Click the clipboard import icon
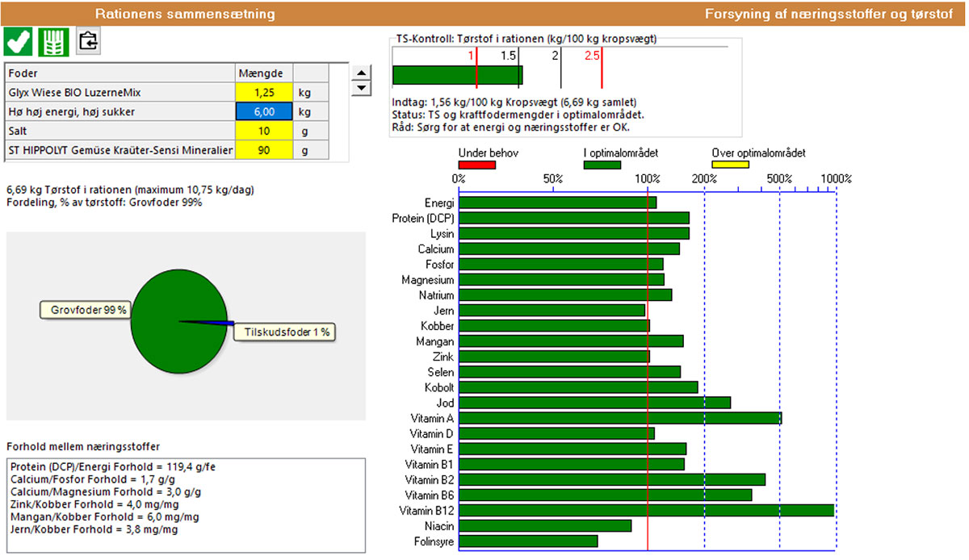969x560 pixels. [88, 41]
